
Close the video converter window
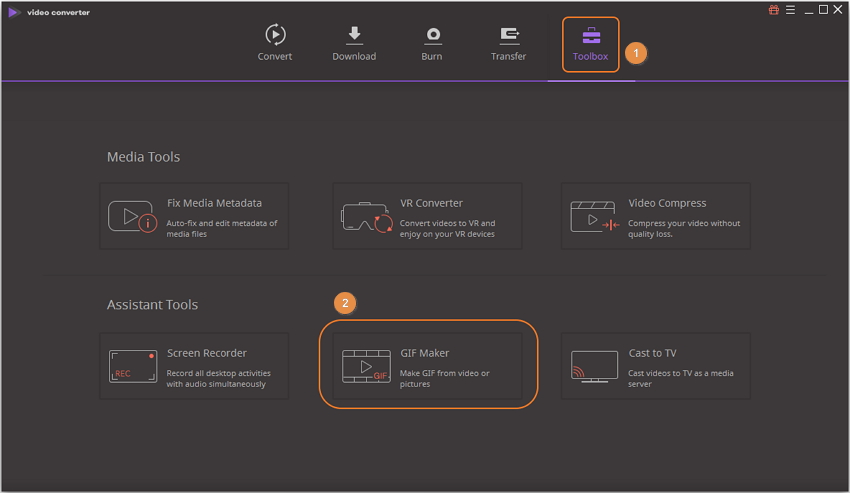click(838, 10)
